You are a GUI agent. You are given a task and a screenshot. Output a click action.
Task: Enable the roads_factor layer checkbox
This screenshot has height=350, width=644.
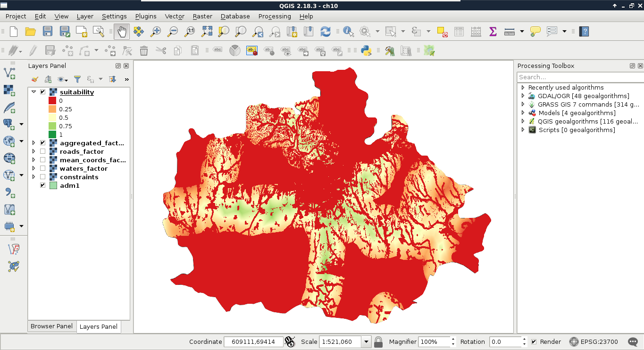pos(43,151)
